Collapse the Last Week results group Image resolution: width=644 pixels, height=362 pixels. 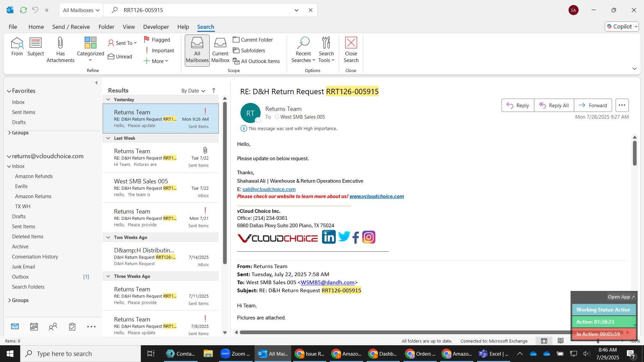(108, 138)
